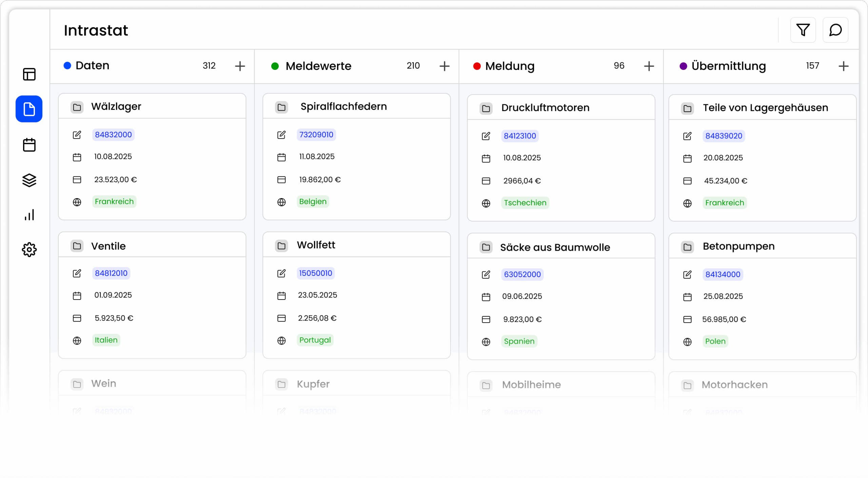Open the Druckluftmotoren card
Screen dimensions: 868x478
(545, 108)
